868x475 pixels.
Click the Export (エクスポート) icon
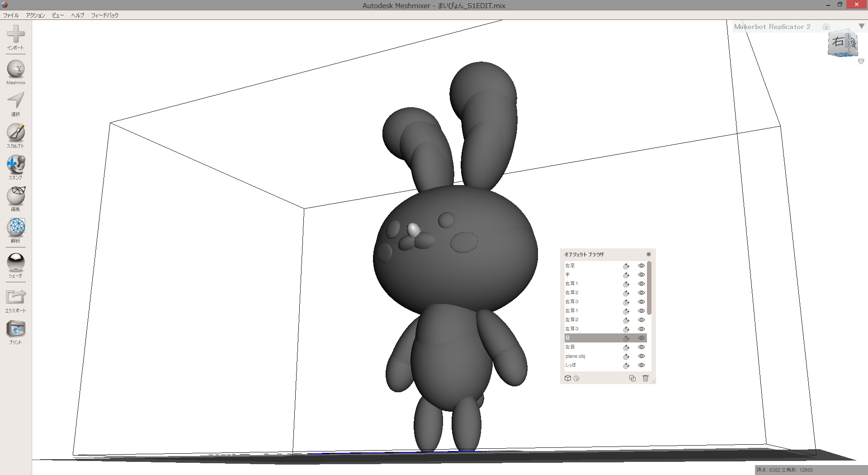click(16, 297)
